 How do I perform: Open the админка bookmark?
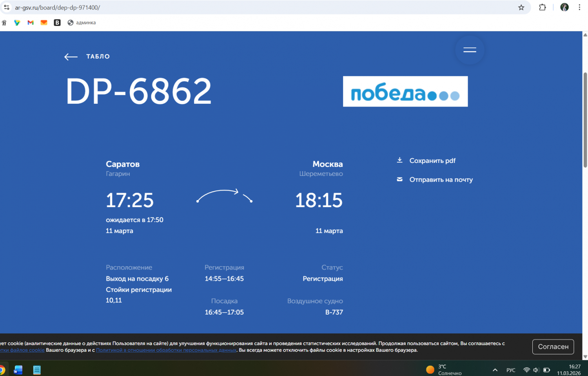[x=82, y=23]
